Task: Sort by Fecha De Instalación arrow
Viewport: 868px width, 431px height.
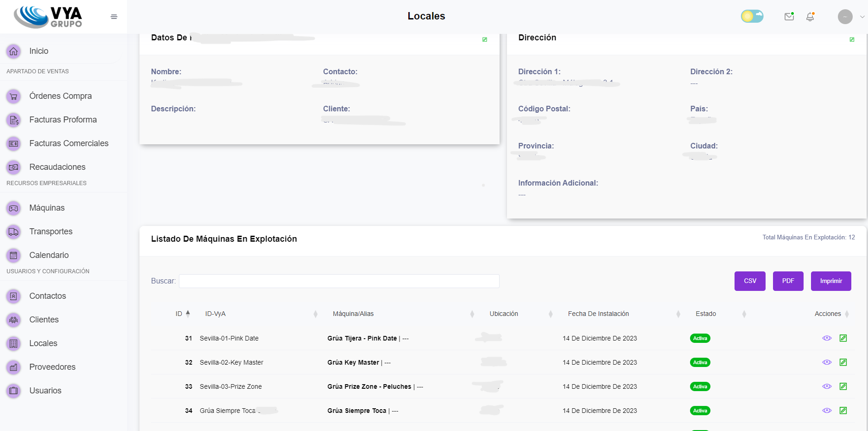Action: [678, 314]
